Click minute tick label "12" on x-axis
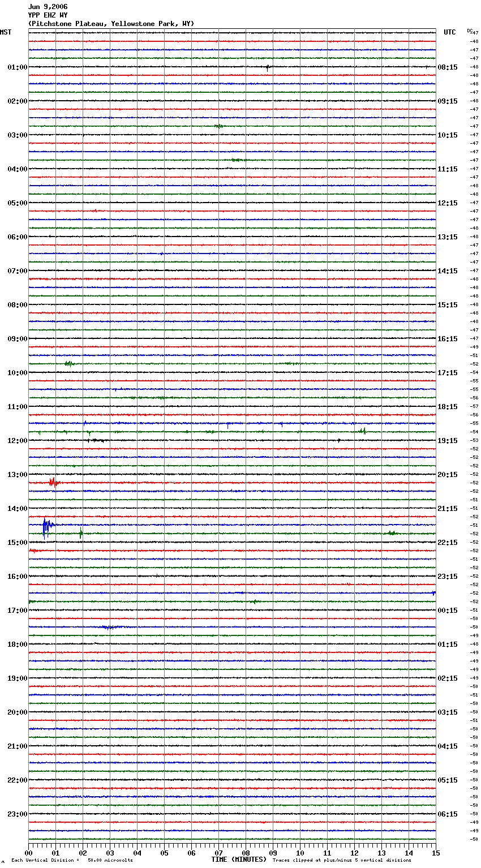 point(354,853)
